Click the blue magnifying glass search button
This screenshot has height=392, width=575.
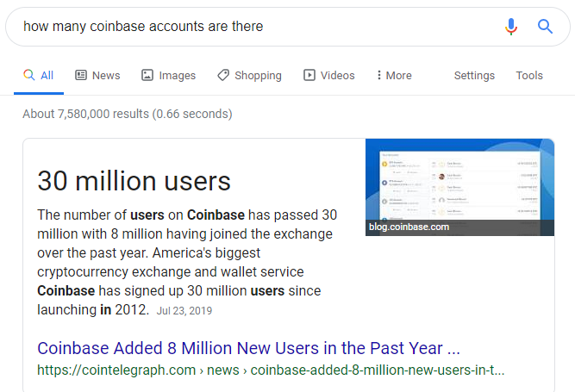point(545,27)
